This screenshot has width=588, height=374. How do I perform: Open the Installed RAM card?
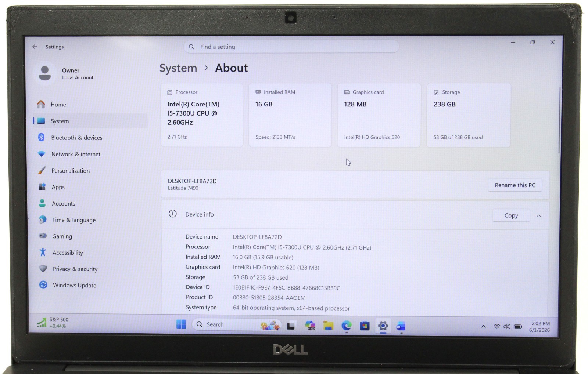290,115
